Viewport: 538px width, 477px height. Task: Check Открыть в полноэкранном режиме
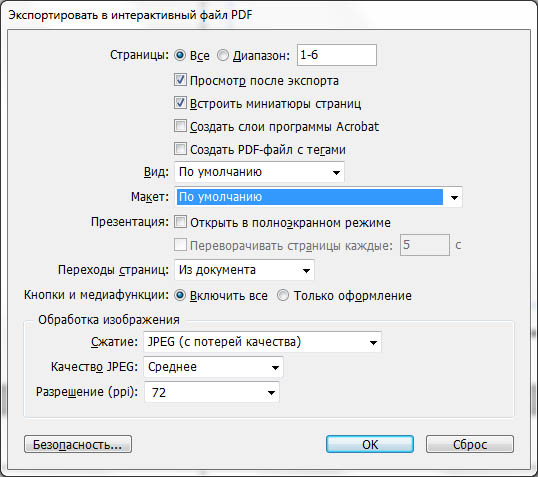coord(180,222)
